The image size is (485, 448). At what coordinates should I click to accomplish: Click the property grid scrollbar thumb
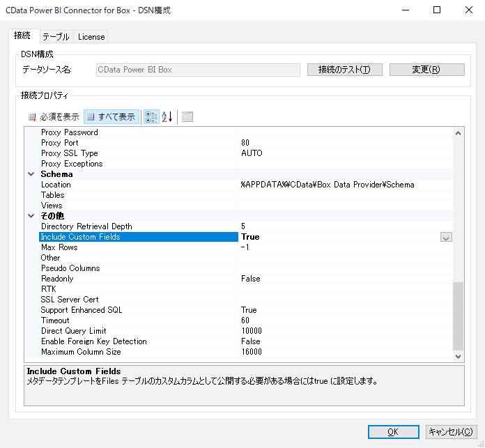click(x=458, y=316)
